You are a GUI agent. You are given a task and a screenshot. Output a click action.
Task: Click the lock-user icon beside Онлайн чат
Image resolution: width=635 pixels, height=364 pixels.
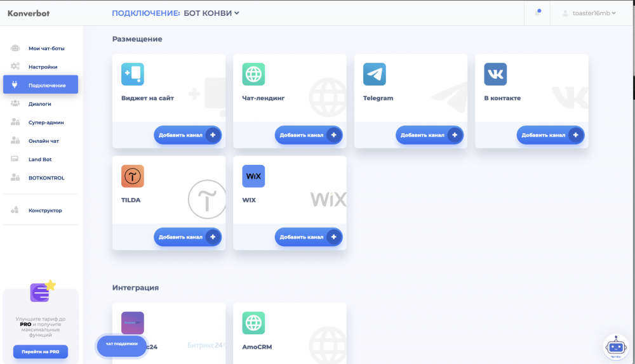tap(15, 140)
